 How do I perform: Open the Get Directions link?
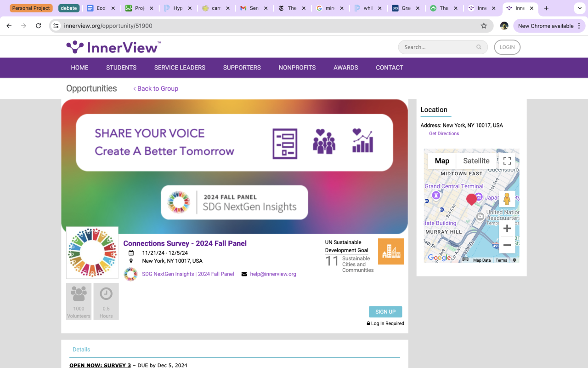click(444, 133)
